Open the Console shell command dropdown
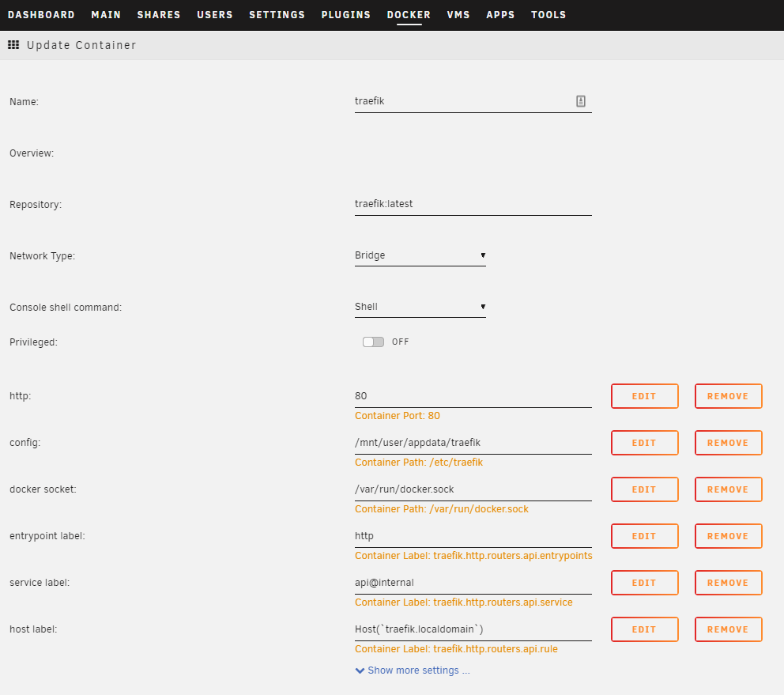 point(420,307)
